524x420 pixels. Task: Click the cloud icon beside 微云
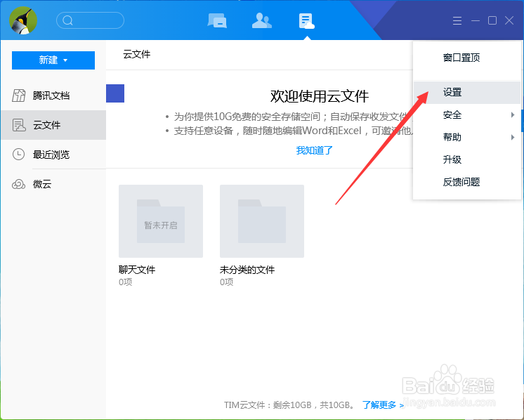click(x=19, y=184)
